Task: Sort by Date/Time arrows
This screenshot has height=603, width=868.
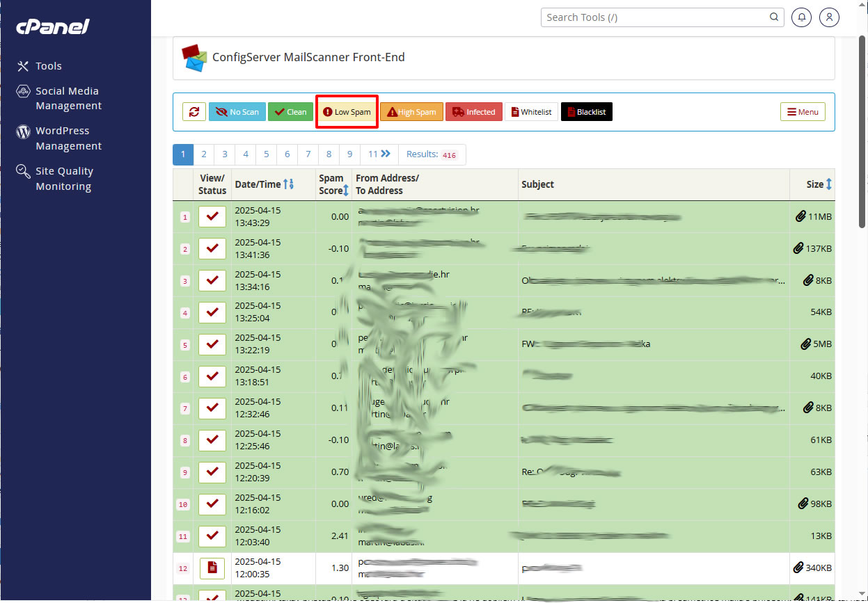Action: click(x=289, y=184)
